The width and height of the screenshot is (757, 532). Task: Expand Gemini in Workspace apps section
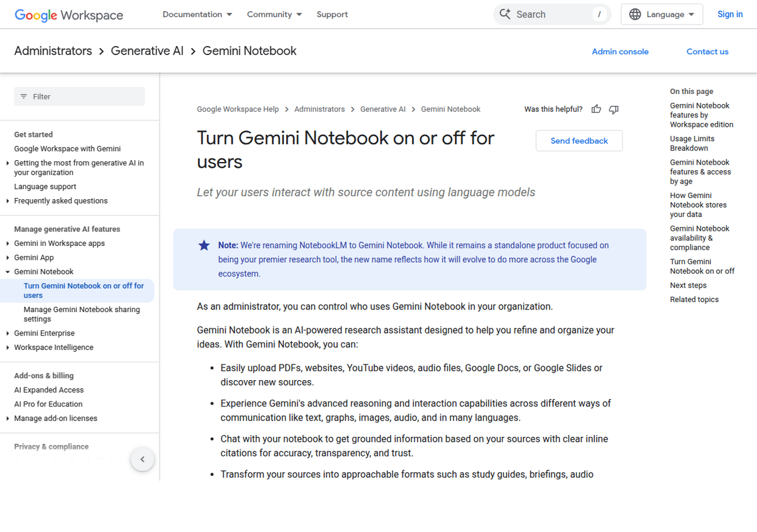pos(8,243)
